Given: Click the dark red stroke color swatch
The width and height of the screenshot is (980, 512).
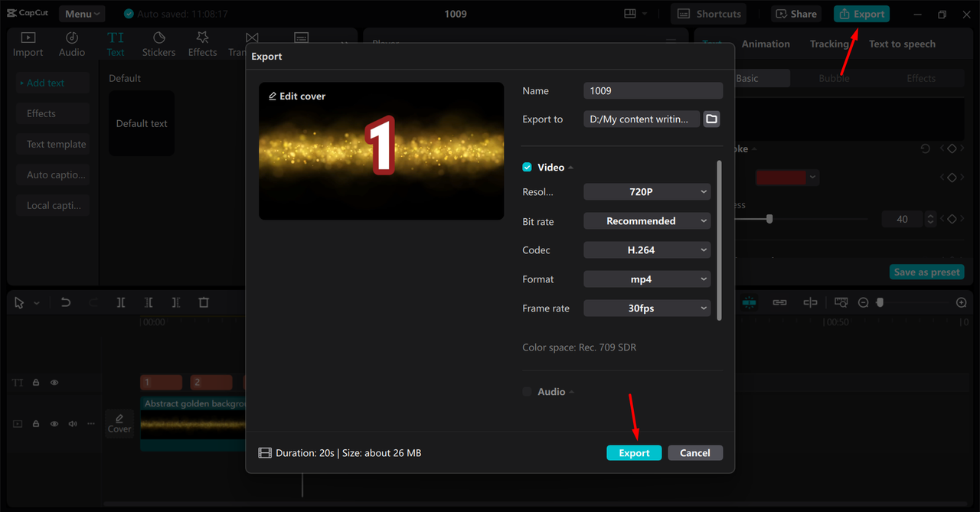Looking at the screenshot, I should click(781, 177).
